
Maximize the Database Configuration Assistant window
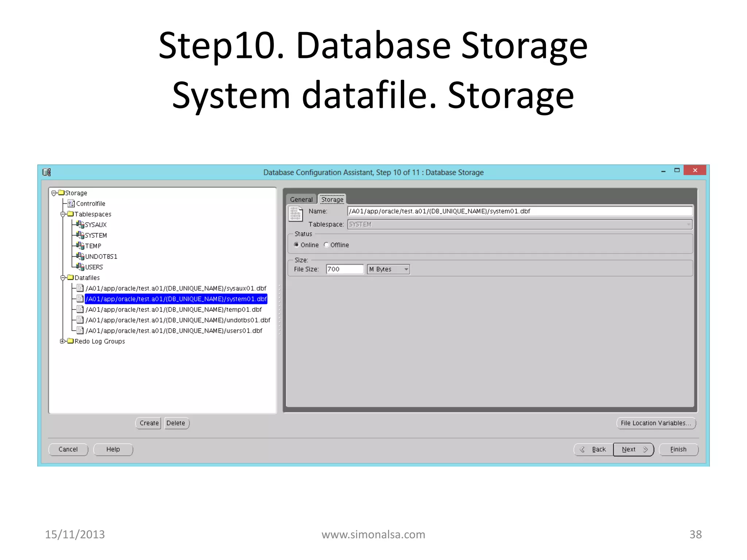coord(677,170)
